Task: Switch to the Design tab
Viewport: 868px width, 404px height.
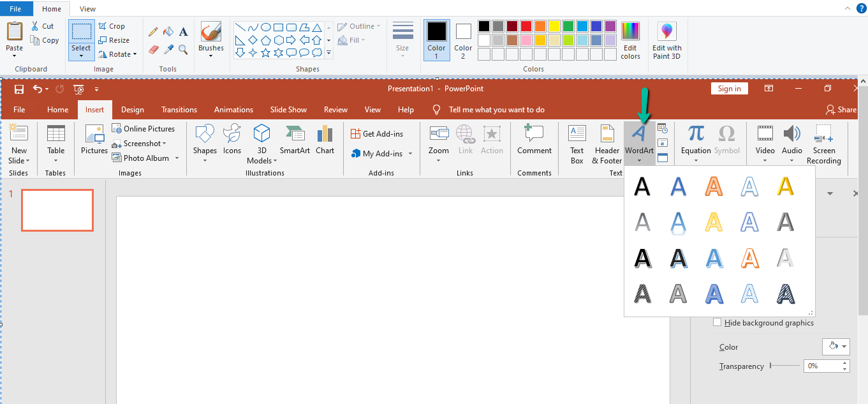Action: click(x=132, y=109)
